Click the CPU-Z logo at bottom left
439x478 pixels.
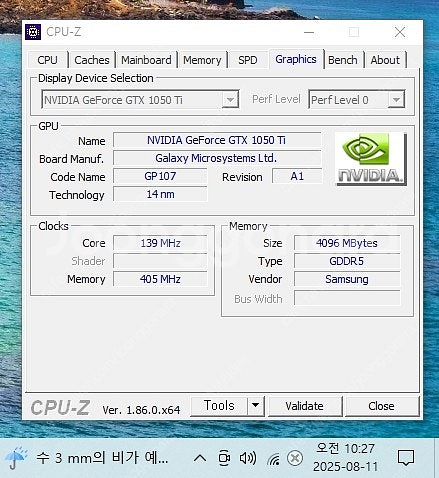[x=60, y=407]
